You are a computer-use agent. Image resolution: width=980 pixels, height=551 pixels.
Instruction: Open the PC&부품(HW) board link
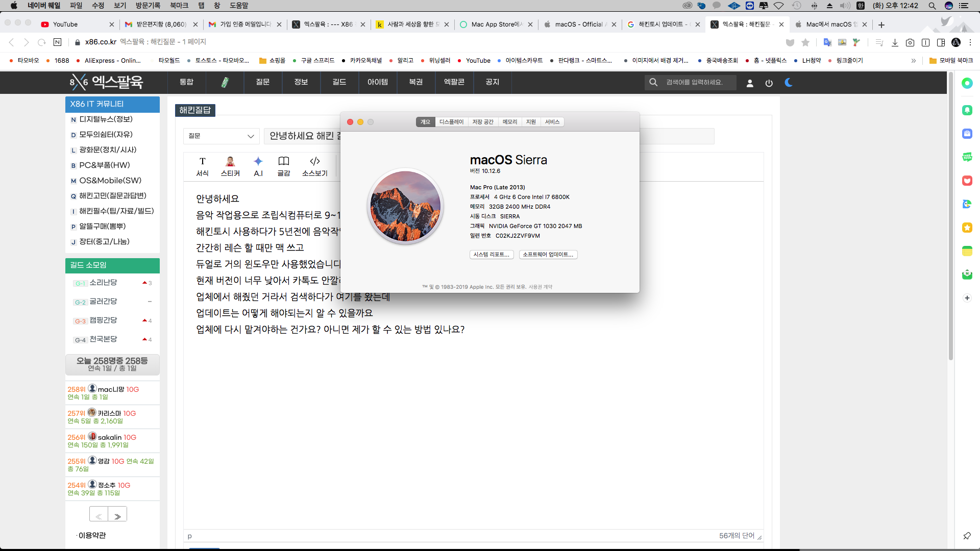pos(105,165)
